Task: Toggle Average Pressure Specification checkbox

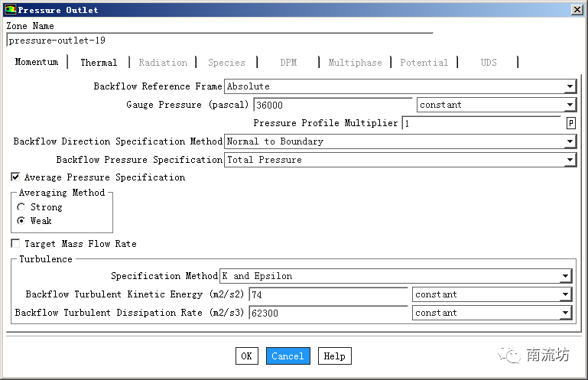Action: click(16, 177)
